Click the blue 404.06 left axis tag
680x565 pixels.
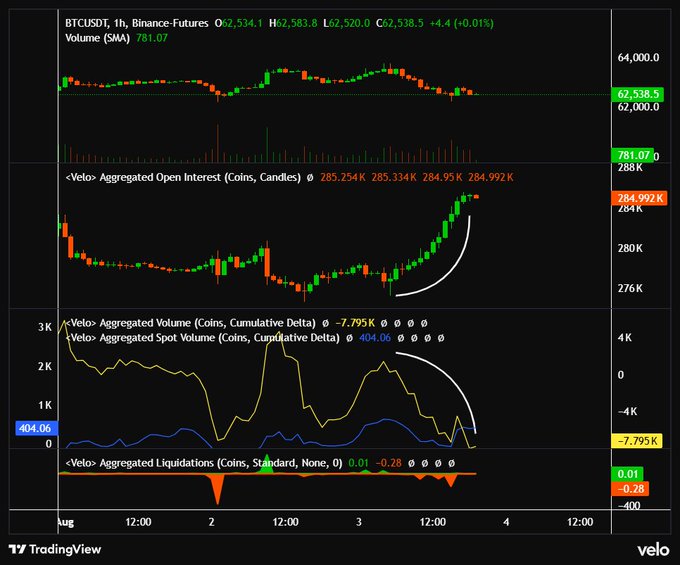point(36,428)
